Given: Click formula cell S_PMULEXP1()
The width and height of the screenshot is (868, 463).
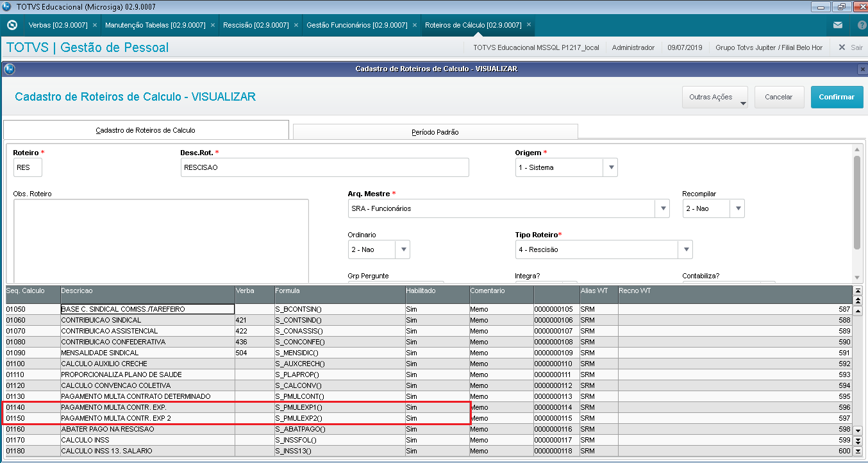Looking at the screenshot, I should [340, 407].
